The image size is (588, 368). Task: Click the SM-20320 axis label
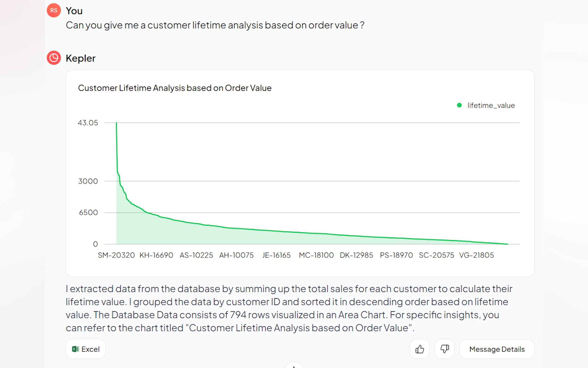[x=116, y=255]
